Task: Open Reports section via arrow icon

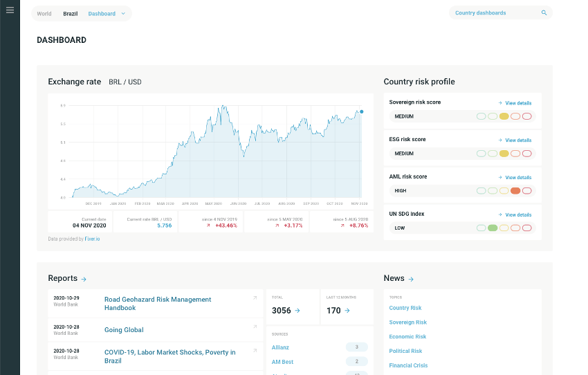Action: click(84, 279)
